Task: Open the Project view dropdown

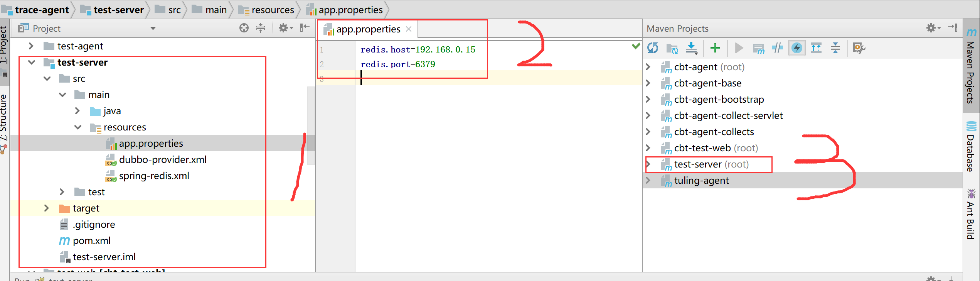Action: [x=153, y=29]
